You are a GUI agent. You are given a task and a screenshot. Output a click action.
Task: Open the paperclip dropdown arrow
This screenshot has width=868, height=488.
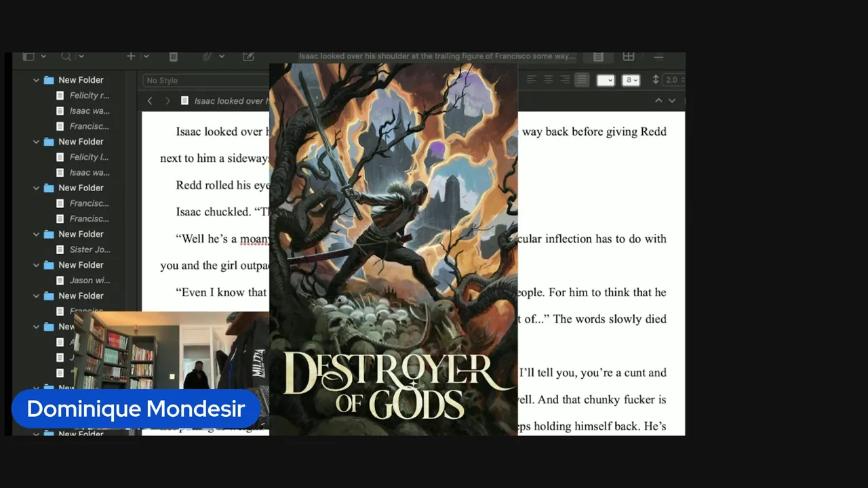[x=222, y=56]
